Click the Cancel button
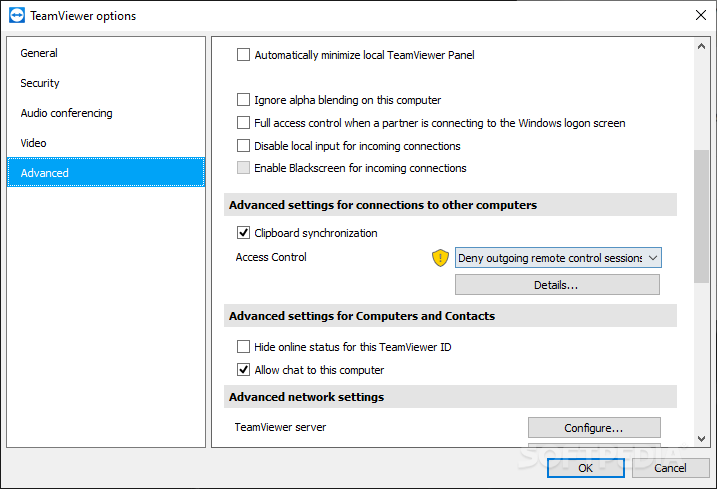Viewport: 717px width, 489px height. click(x=670, y=468)
